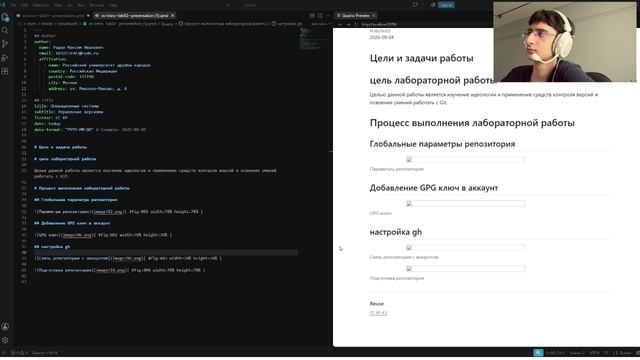Open the Run and Debug view
Viewport: 640px width, 360px height.
pos(5,58)
